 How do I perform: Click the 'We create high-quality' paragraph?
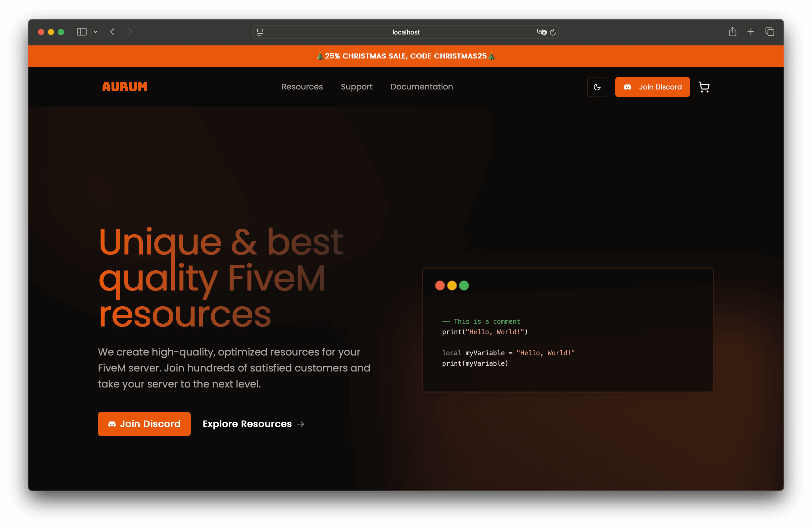[x=234, y=368]
